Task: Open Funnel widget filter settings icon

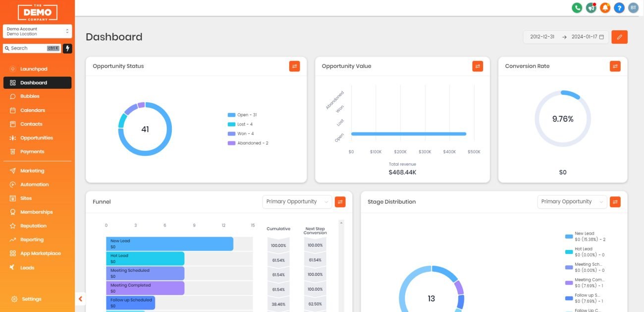Action: [340, 202]
